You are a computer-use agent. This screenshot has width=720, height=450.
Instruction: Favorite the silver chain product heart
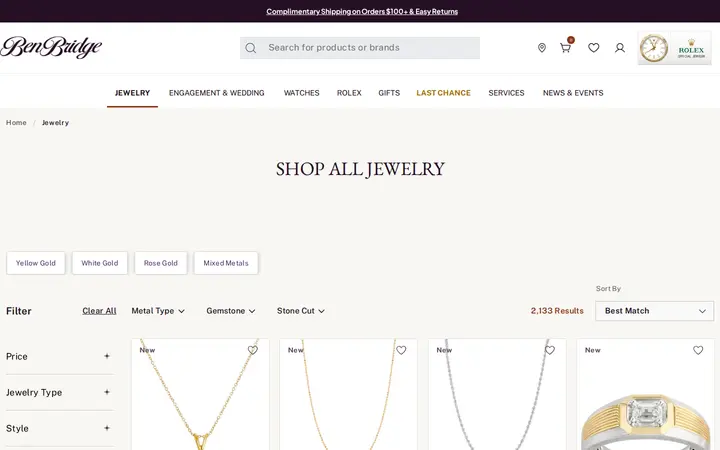pos(550,350)
